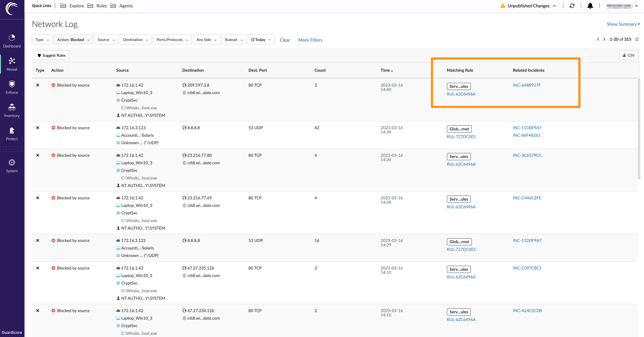Click the Matching Rule column header
The width and height of the screenshot is (644, 337).
460,70
